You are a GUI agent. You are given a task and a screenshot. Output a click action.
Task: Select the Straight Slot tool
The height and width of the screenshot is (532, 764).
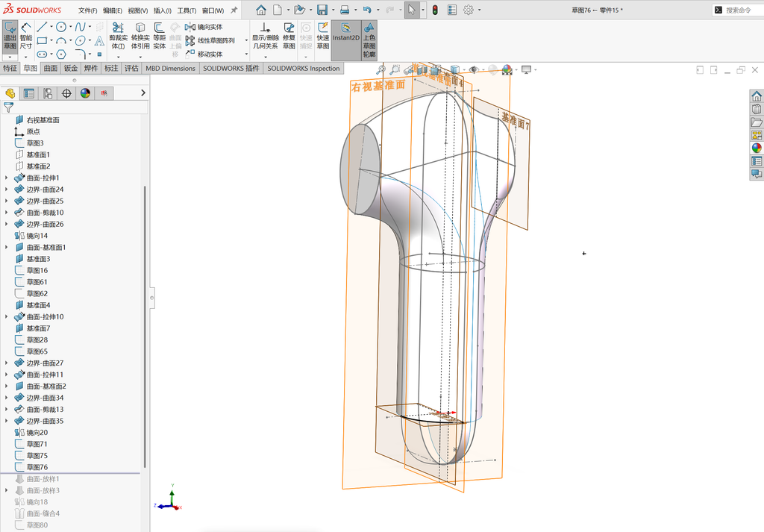[x=42, y=54]
